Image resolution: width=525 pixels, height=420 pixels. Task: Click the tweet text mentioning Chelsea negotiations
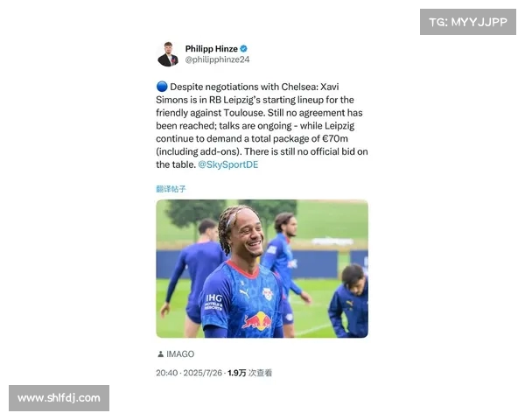[262, 126]
